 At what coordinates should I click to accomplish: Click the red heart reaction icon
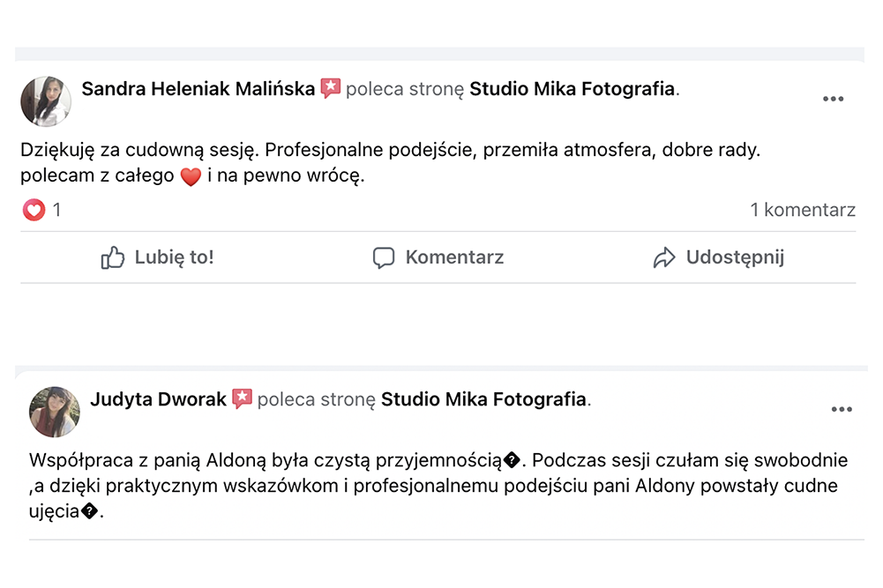click(34, 210)
